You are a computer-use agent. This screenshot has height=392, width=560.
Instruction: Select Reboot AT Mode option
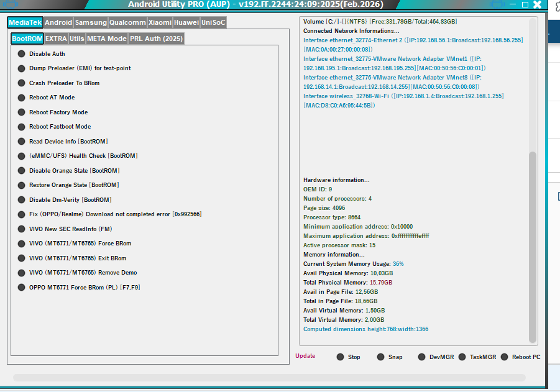point(46,98)
